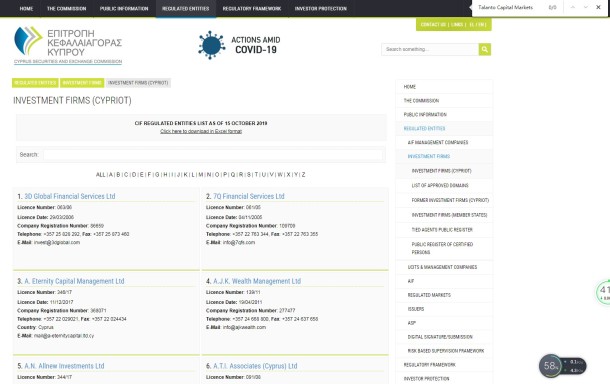Filter firms by letter Z
The height and width of the screenshot is (384, 610).
303,175
